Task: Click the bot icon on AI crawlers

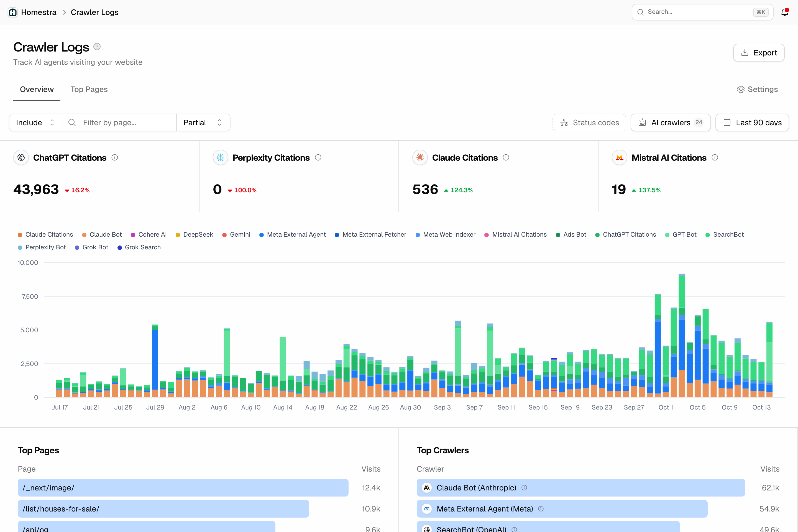Action: pos(642,122)
